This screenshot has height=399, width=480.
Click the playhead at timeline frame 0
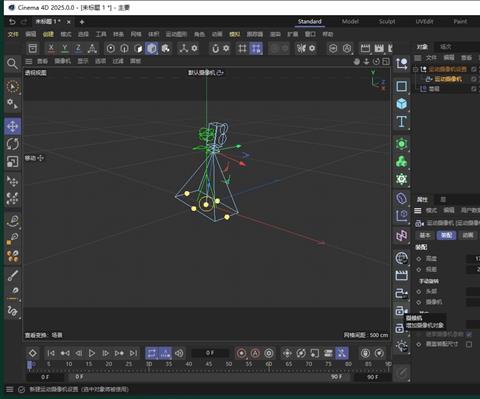(30, 364)
